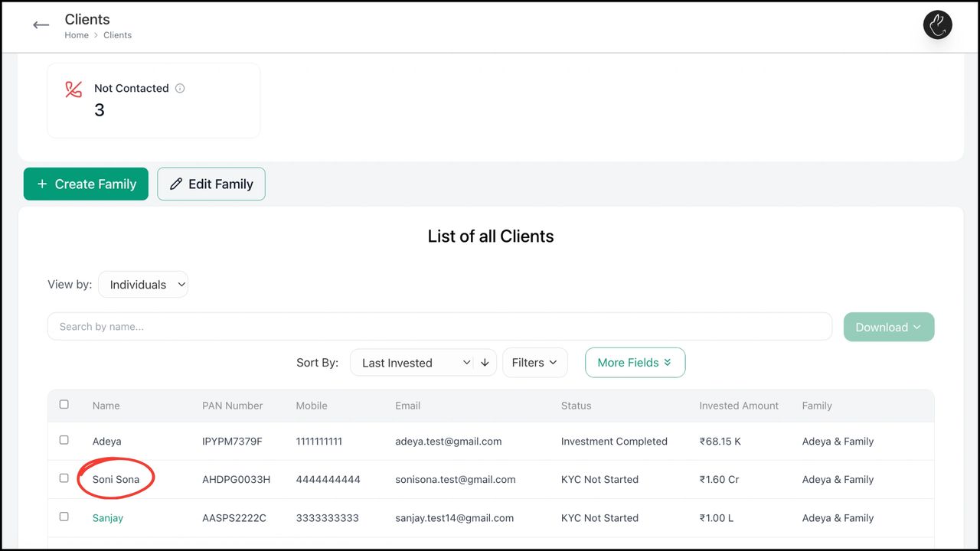
Task: Open the View by Individuals dropdown
Action: tap(143, 284)
